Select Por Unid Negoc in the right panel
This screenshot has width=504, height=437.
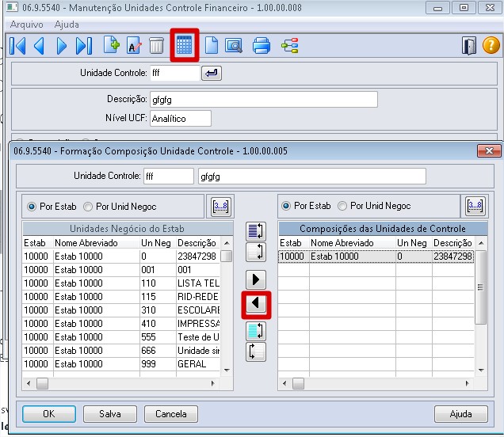pyautogui.click(x=375, y=206)
